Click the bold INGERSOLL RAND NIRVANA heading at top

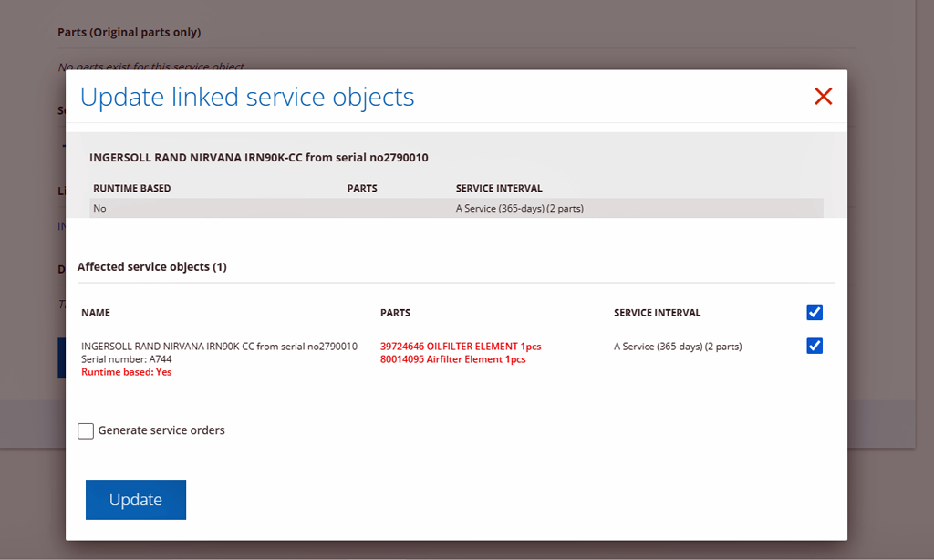point(258,157)
